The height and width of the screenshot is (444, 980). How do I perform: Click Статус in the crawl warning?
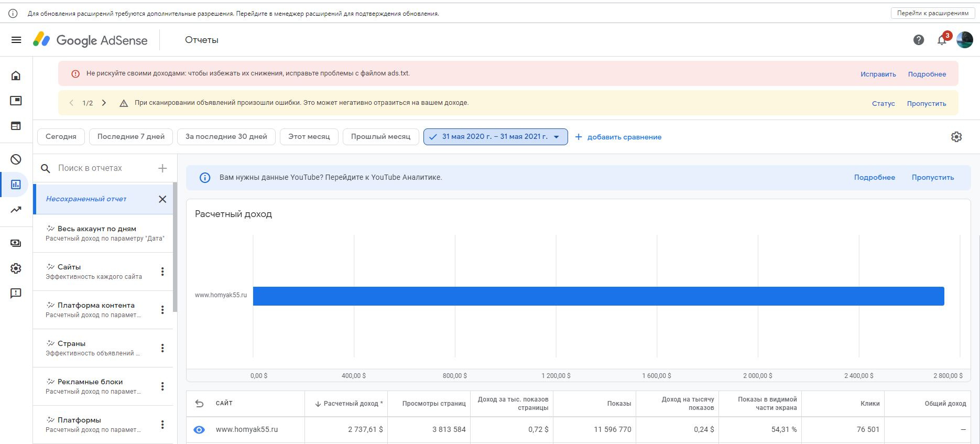tap(884, 103)
